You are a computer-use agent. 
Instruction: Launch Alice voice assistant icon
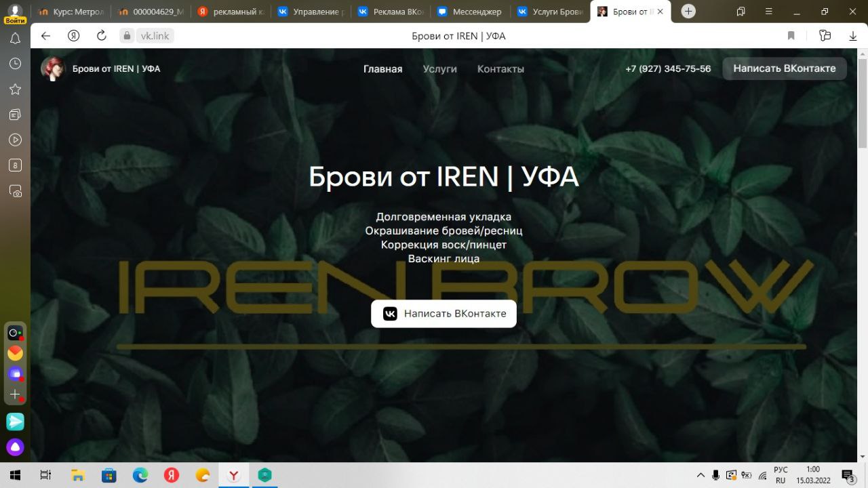pyautogui.click(x=15, y=447)
